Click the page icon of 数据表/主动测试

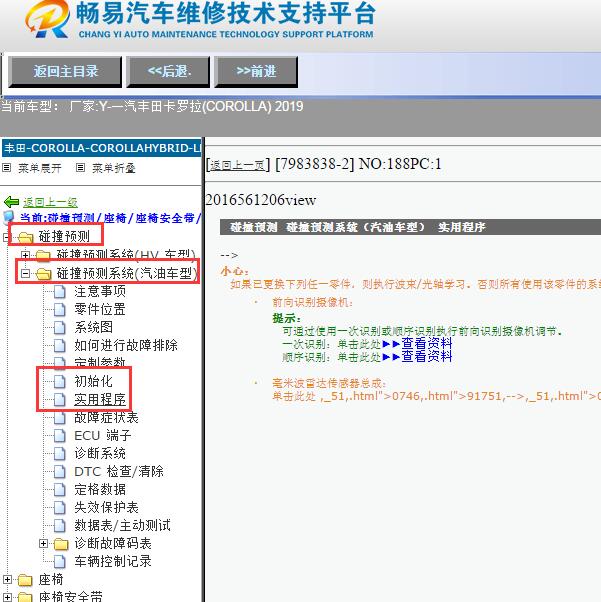[60, 526]
